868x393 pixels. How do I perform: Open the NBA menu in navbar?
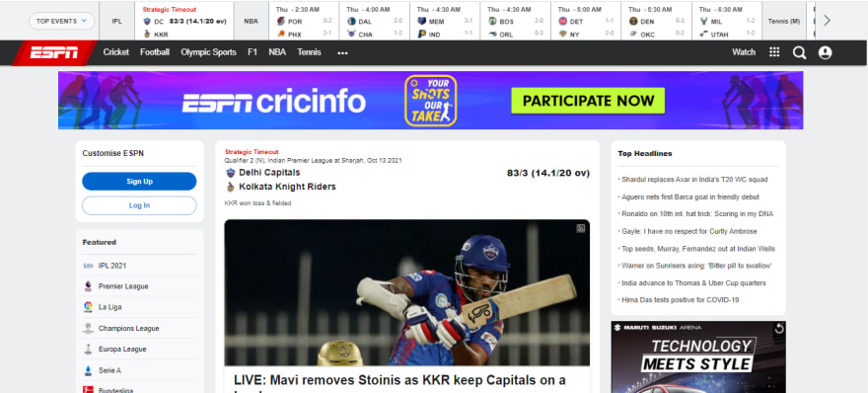click(277, 52)
